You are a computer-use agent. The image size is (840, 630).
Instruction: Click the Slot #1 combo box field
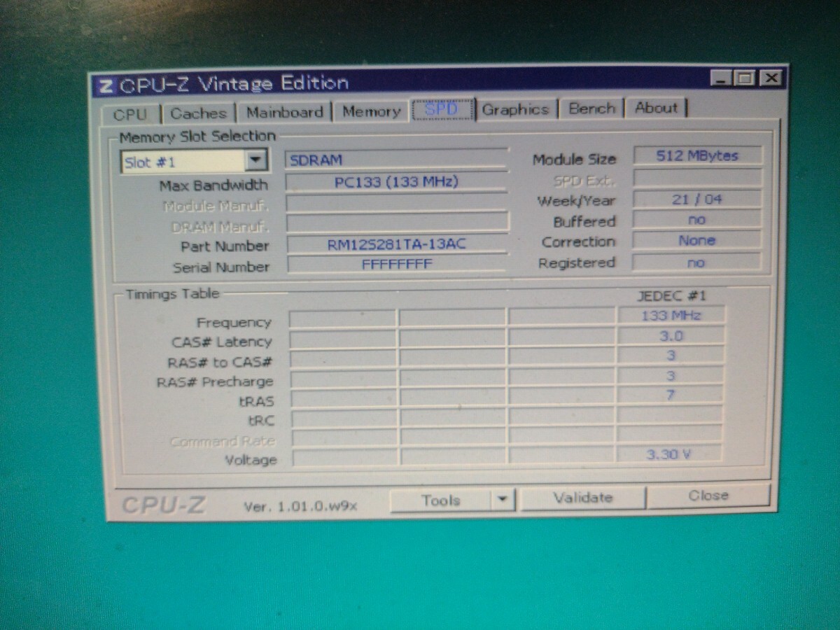(x=194, y=162)
